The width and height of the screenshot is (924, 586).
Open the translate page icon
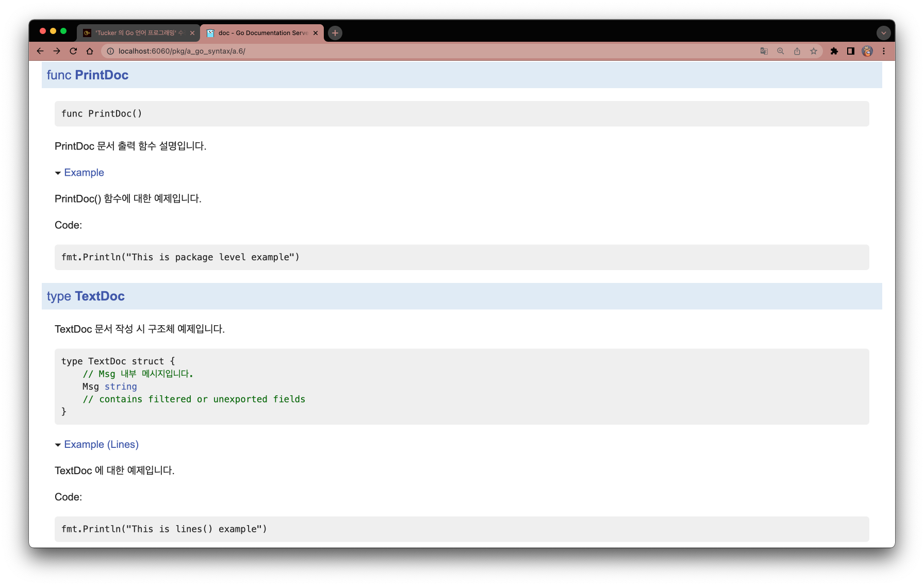click(764, 51)
